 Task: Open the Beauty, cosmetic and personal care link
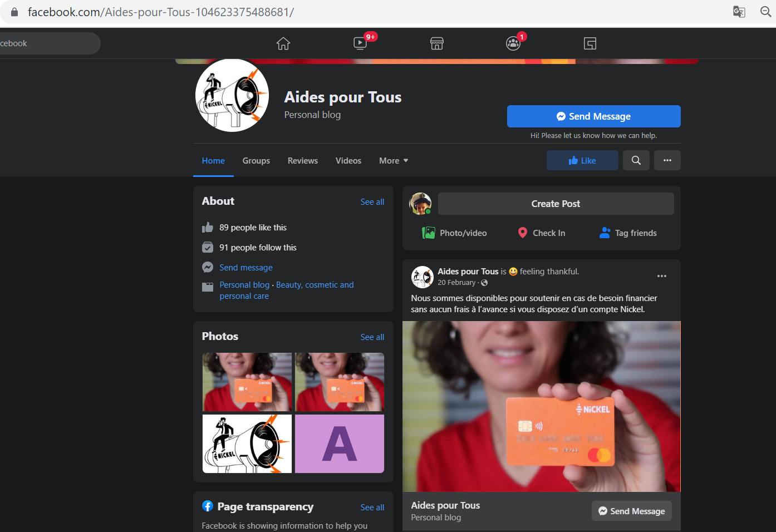(x=287, y=290)
